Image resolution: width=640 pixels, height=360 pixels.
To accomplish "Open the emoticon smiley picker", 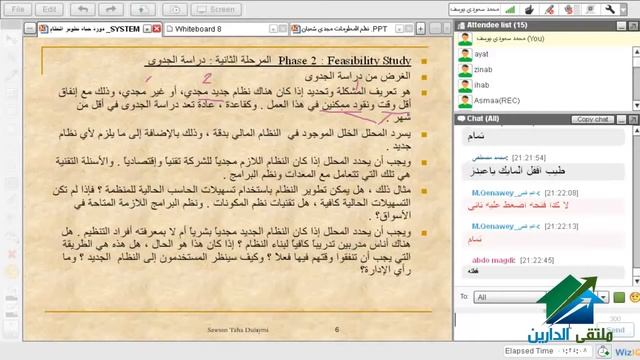I will [635, 297].
